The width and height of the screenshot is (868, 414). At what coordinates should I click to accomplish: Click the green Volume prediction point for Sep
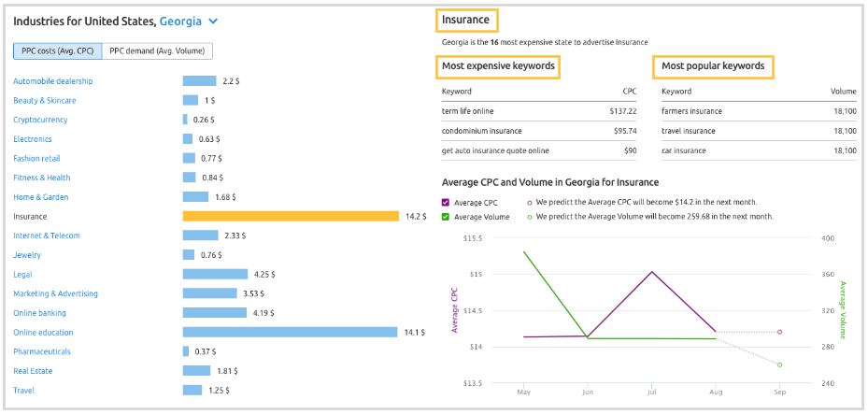point(779,364)
